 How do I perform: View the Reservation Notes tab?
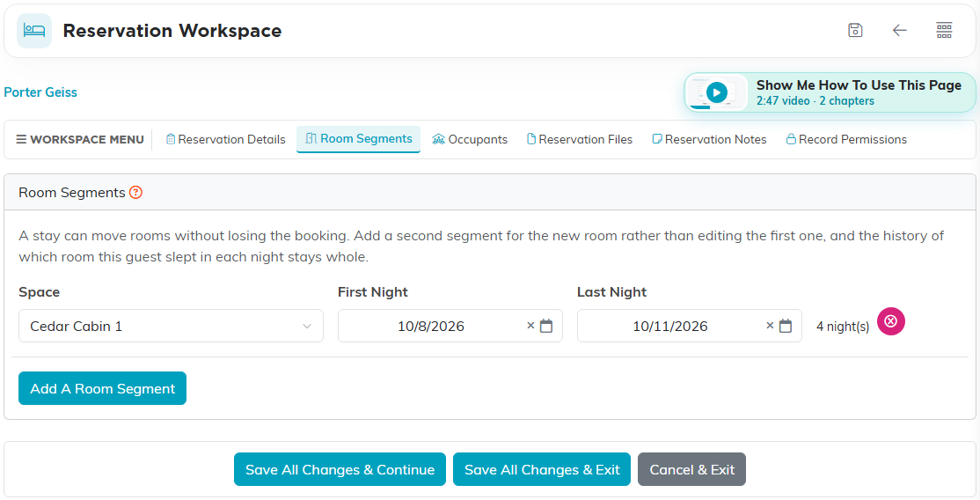click(x=709, y=140)
